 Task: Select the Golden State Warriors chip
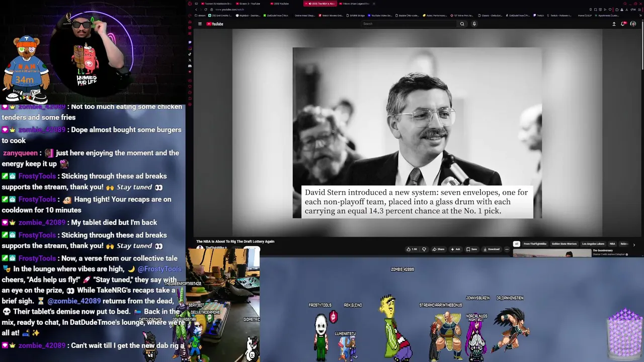[x=564, y=244]
